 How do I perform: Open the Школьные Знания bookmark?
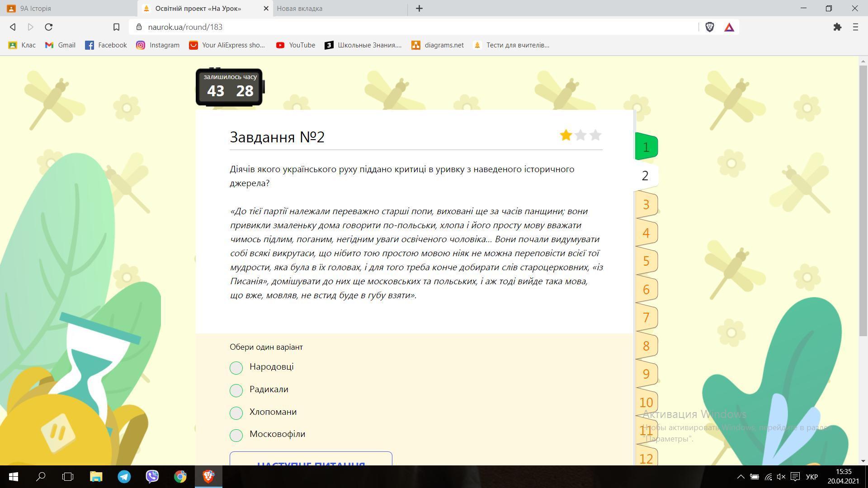pyautogui.click(x=363, y=45)
